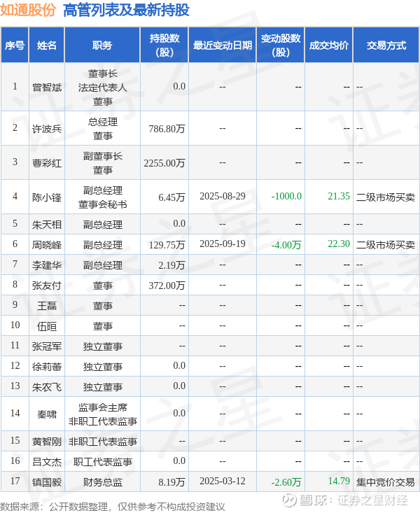Click the 如通股份 title text
This screenshot has width=420, height=513.
tap(28, 10)
